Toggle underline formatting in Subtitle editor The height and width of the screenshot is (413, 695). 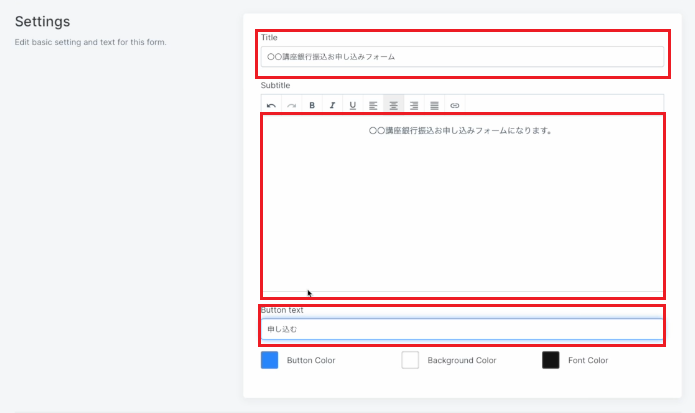click(x=353, y=105)
